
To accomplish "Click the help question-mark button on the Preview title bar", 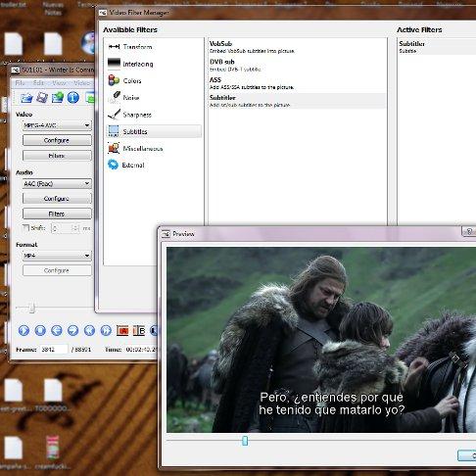I will pyautogui.click(x=469, y=231).
